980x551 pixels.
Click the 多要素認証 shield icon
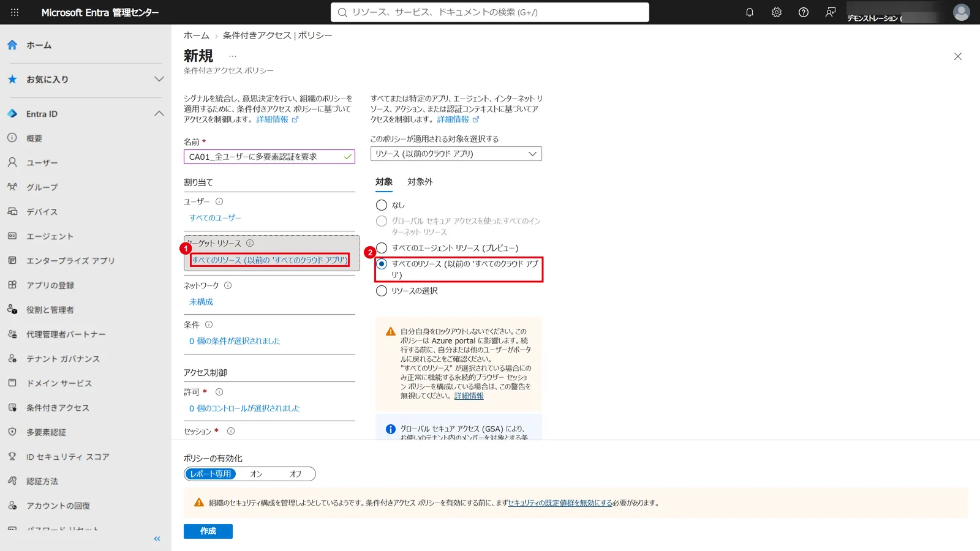click(x=12, y=432)
